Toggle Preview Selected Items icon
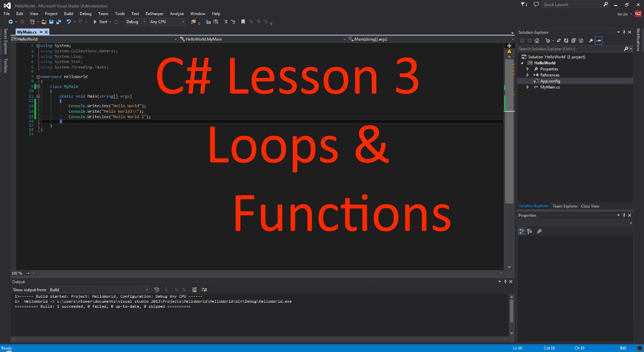 598,40
